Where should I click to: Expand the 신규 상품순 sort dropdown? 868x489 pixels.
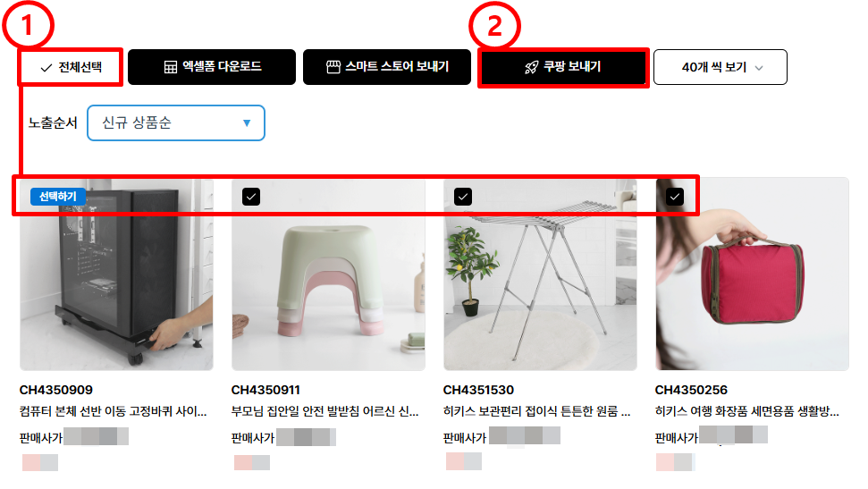point(176,123)
